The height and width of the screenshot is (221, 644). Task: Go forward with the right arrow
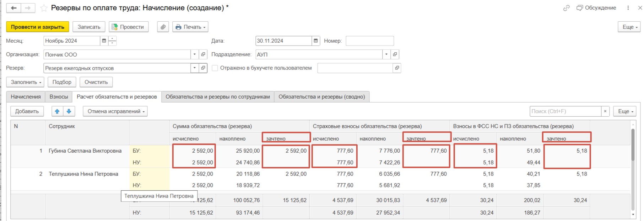tap(28, 8)
